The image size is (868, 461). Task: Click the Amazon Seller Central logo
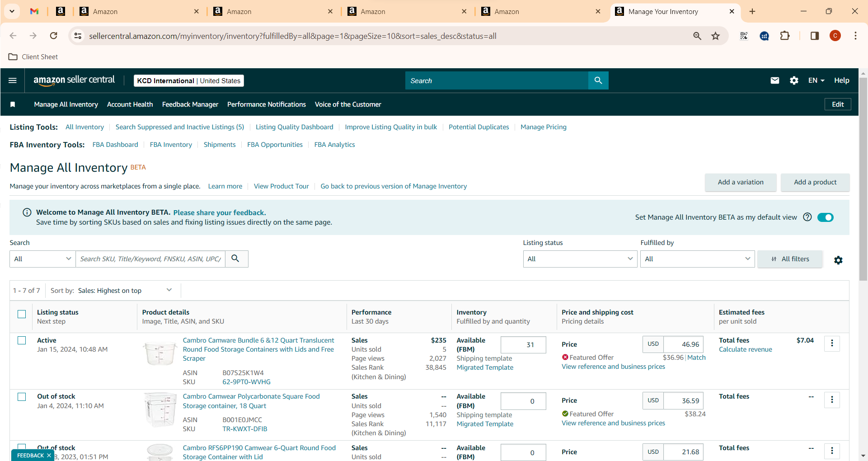pyautogui.click(x=74, y=80)
